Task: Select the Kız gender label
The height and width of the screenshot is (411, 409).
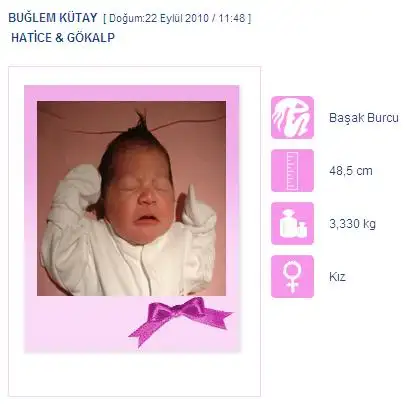Action: click(337, 277)
